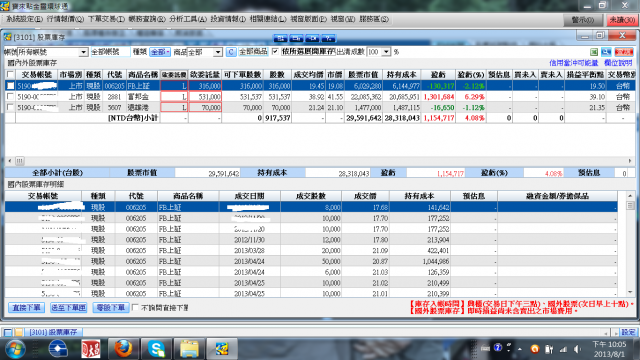Select the 2013/03/28 detail row
Viewport: 640px width, 360px height.
pyautogui.click(x=311, y=250)
